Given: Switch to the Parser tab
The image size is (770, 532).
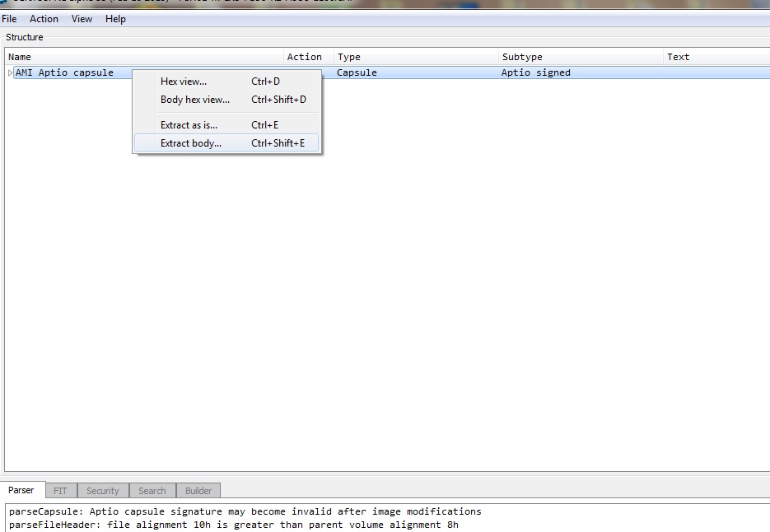Looking at the screenshot, I should (21, 490).
